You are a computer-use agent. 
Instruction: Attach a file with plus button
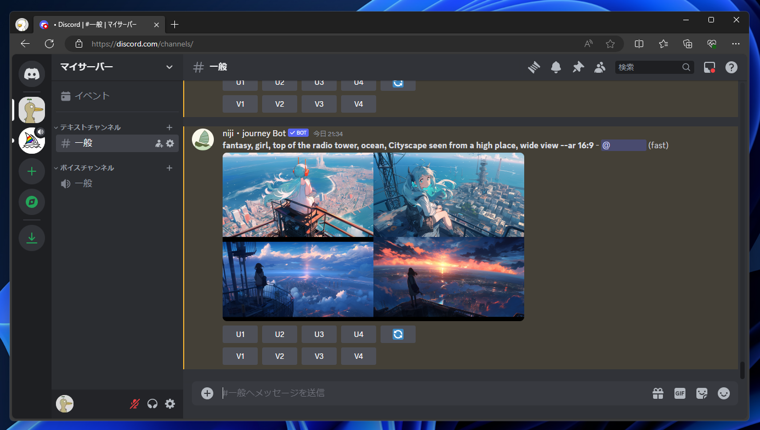[207, 393]
